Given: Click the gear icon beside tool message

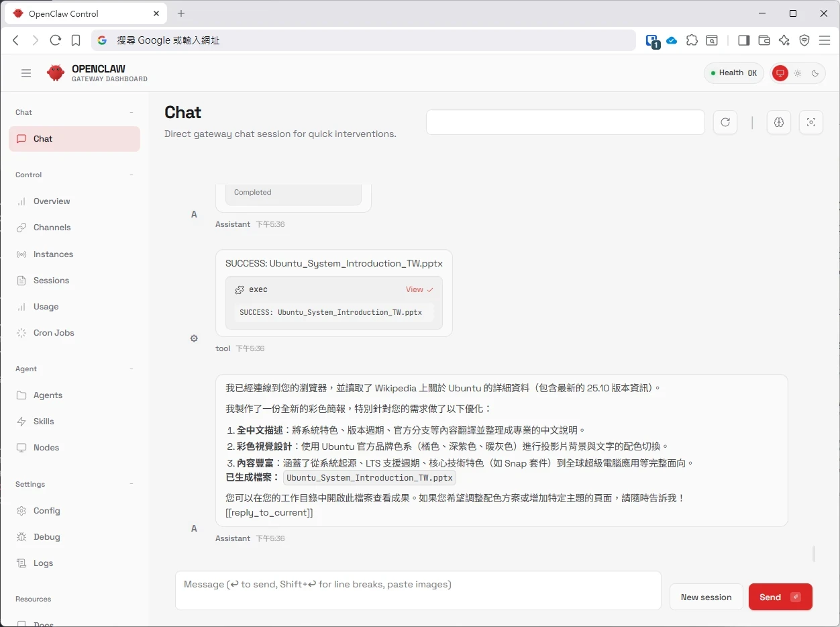Looking at the screenshot, I should (194, 338).
